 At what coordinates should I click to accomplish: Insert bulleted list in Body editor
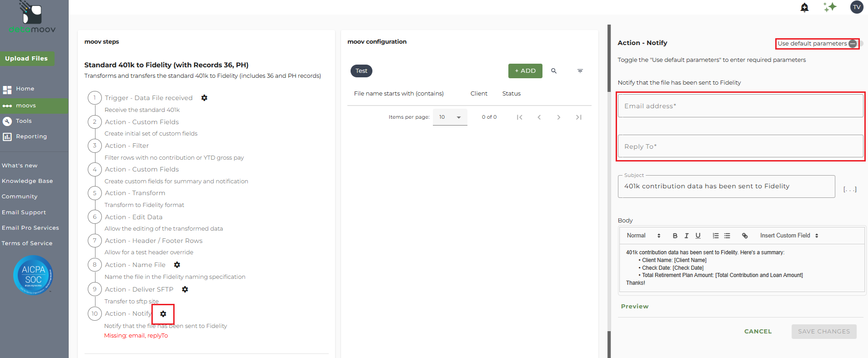727,236
